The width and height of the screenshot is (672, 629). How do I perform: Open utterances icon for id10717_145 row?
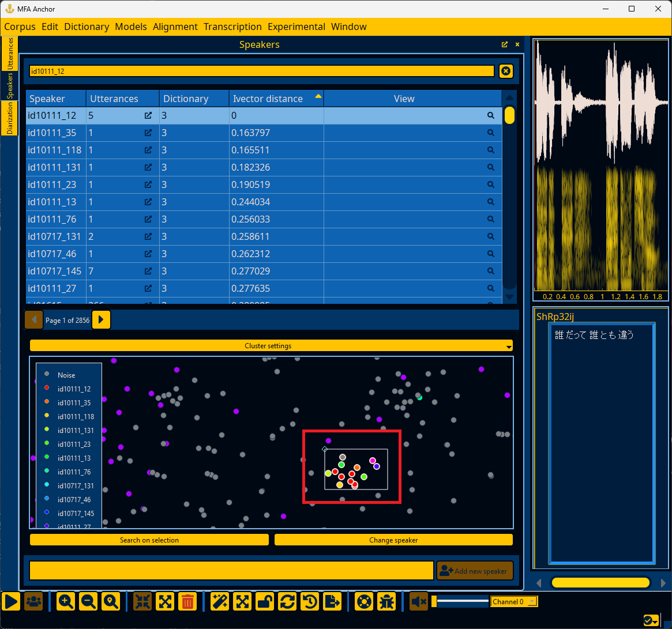click(148, 271)
